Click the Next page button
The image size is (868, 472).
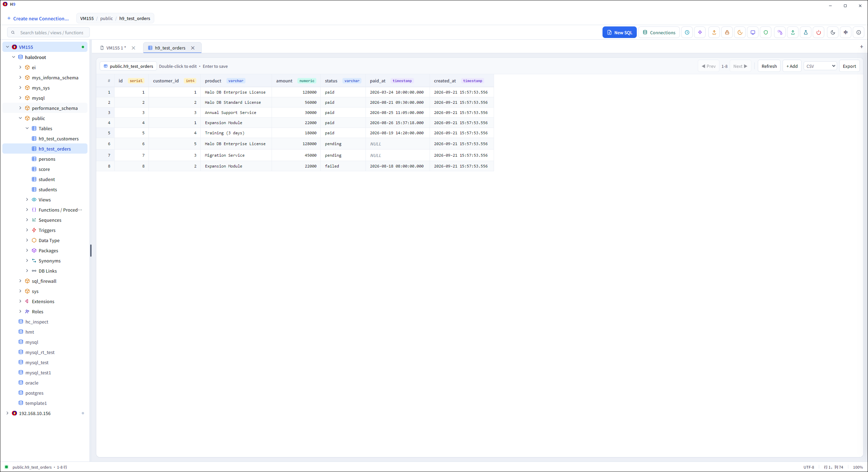[x=740, y=66]
